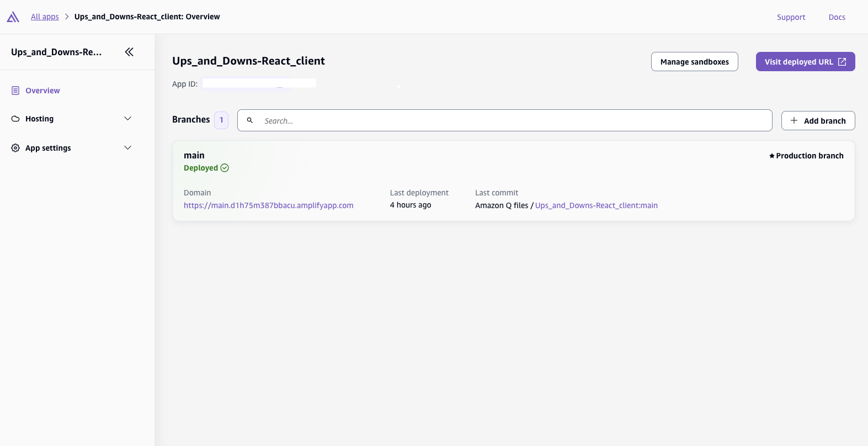Click the Deployed status text
The width and height of the screenshot is (868, 446).
(x=201, y=168)
